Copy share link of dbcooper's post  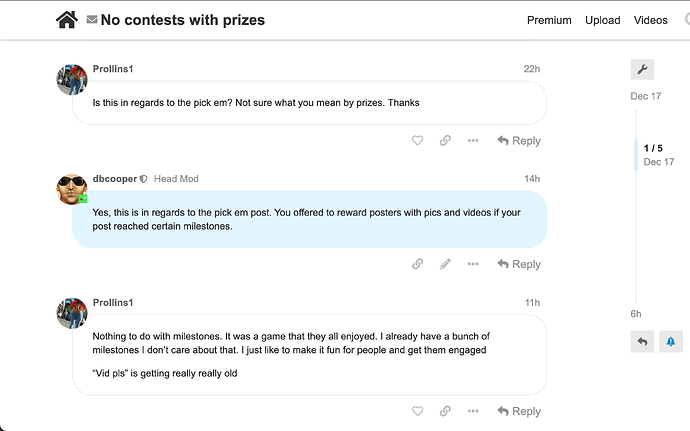coord(417,264)
